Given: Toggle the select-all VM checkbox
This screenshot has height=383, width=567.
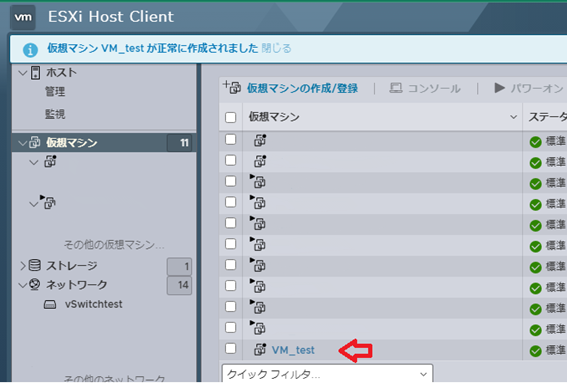Looking at the screenshot, I should (x=230, y=118).
